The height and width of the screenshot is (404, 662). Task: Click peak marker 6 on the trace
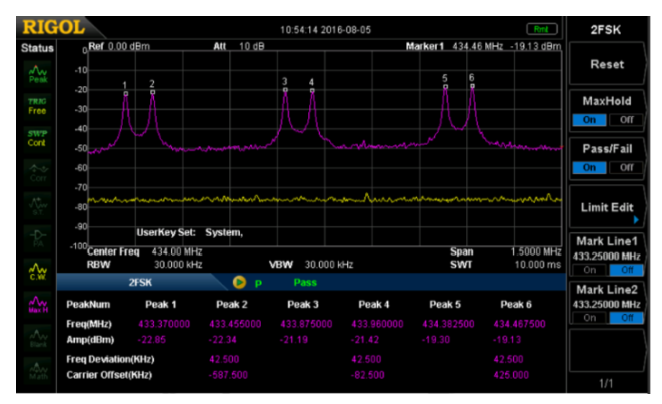click(472, 86)
